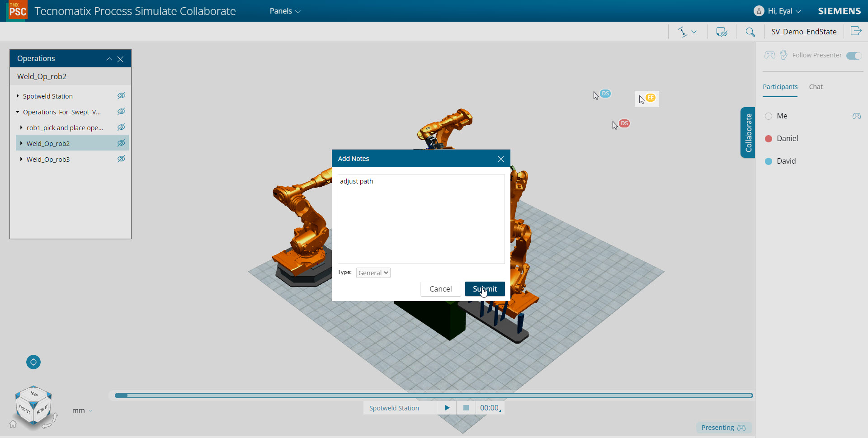This screenshot has height=438, width=868.
Task: Click the Weld_Op_rob2 panel header text
Action: coord(42,76)
